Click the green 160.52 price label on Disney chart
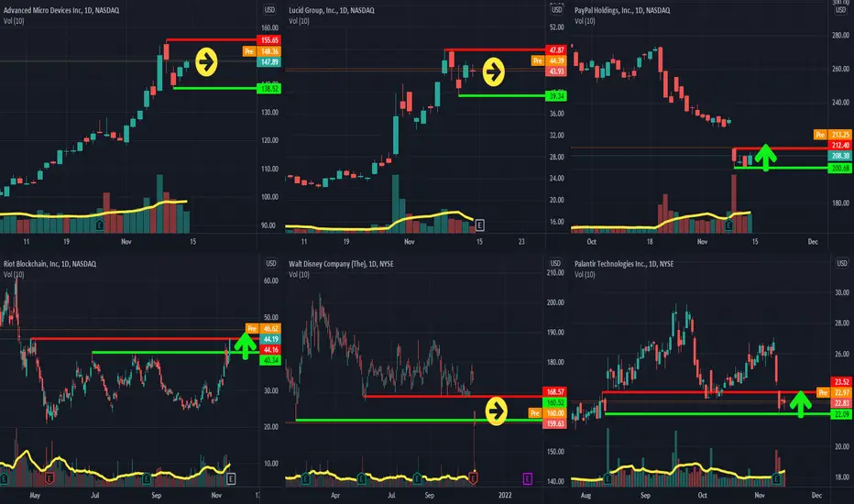This screenshot has width=854, height=504. pyautogui.click(x=555, y=402)
